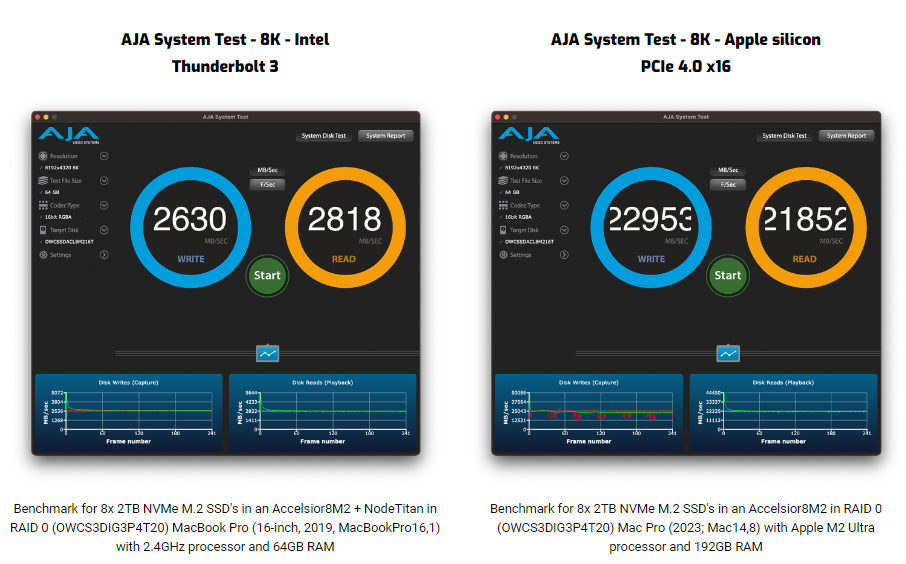
Task: Expand Codec Type dropdown in Intel window
Action: (104, 205)
